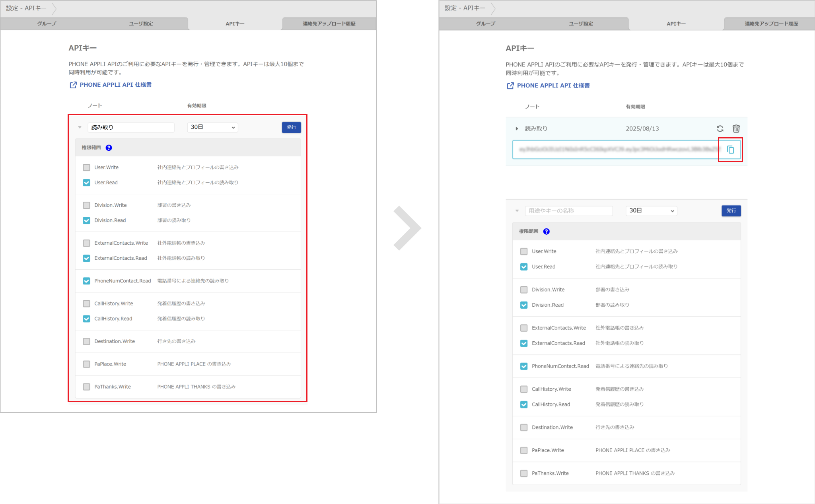The image size is (815, 504).
Task: Uncheck CallHistory.Read in right panel
Action: click(524, 405)
